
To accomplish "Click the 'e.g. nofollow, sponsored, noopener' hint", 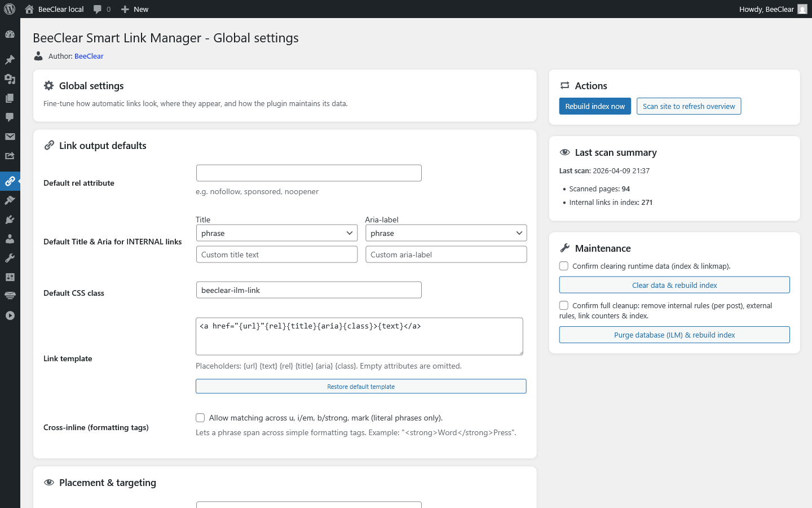I will click(257, 192).
